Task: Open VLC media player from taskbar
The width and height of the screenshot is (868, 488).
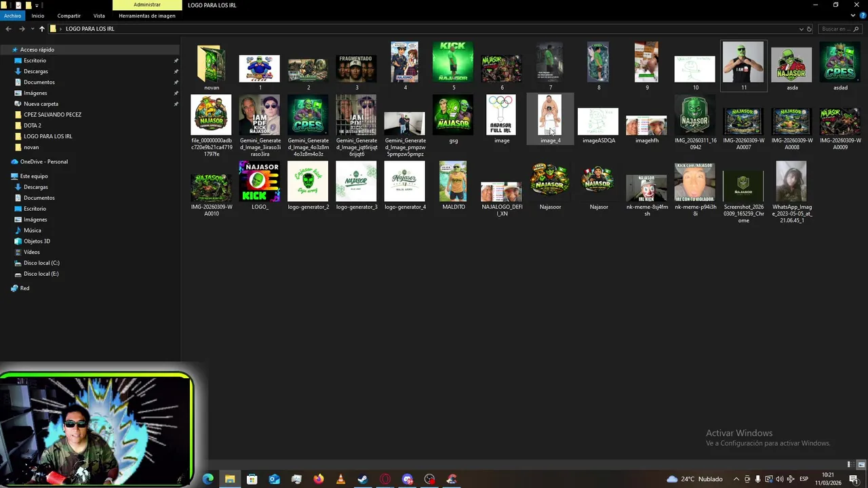Action: pos(340,479)
